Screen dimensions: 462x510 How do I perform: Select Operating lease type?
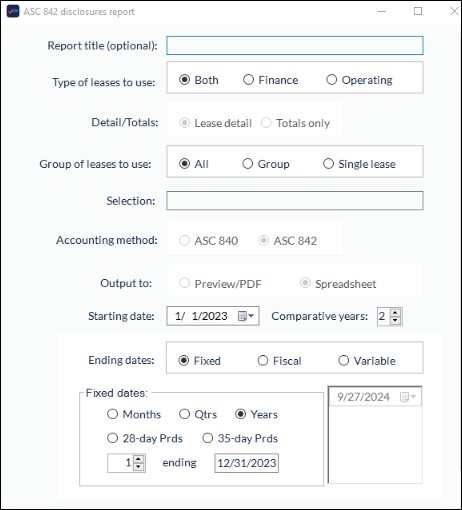tap(359, 80)
